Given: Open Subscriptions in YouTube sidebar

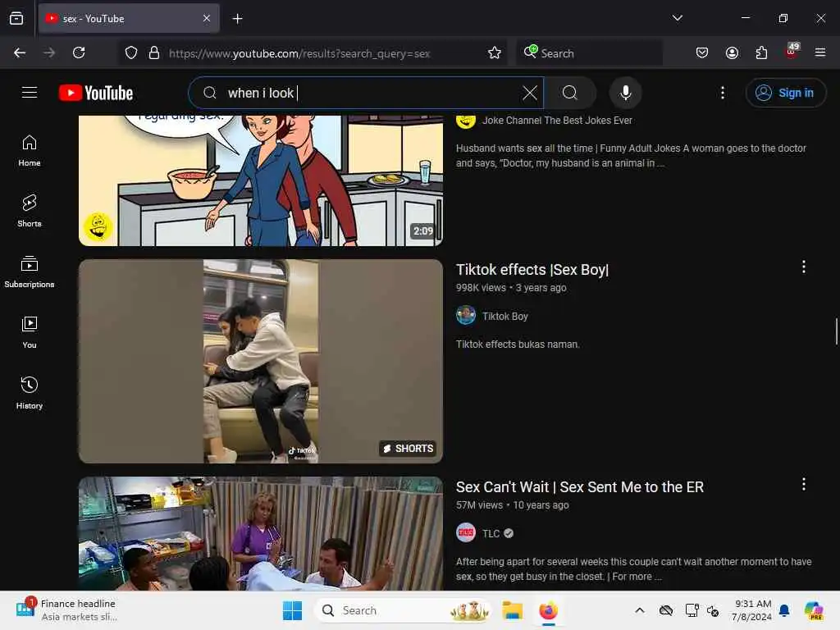Looking at the screenshot, I should click(x=30, y=272).
